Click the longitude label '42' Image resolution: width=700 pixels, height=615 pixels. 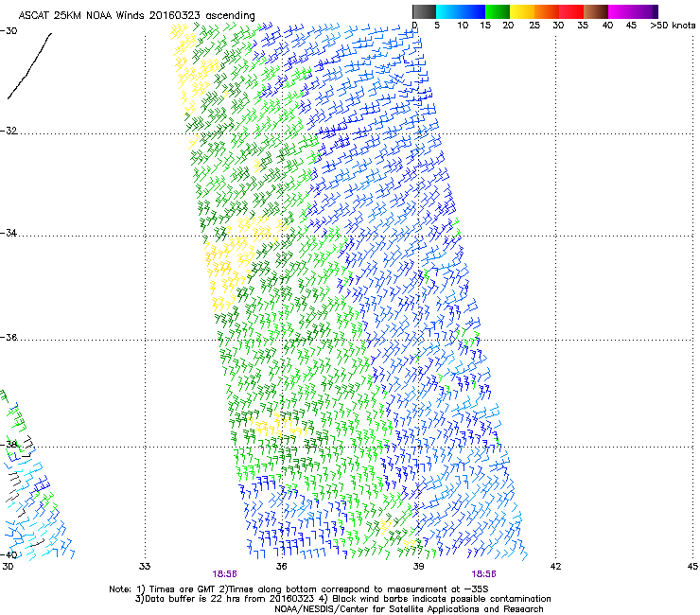pos(555,567)
